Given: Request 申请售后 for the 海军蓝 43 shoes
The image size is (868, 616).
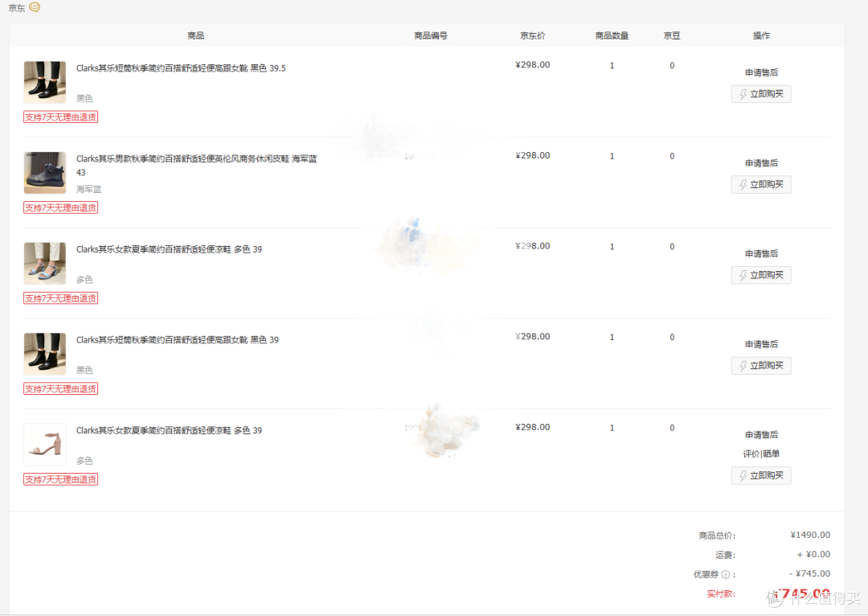Looking at the screenshot, I should (761, 163).
